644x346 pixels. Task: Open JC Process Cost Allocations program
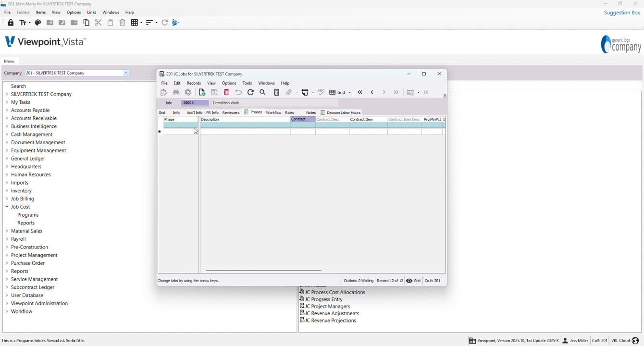tap(332, 292)
